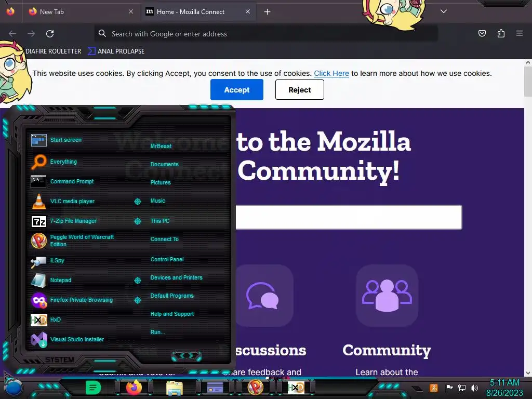Viewport: 532px width, 399px height.
Task: Switch to Home - Mozilla Connect tab
Action: pyautogui.click(x=197, y=11)
